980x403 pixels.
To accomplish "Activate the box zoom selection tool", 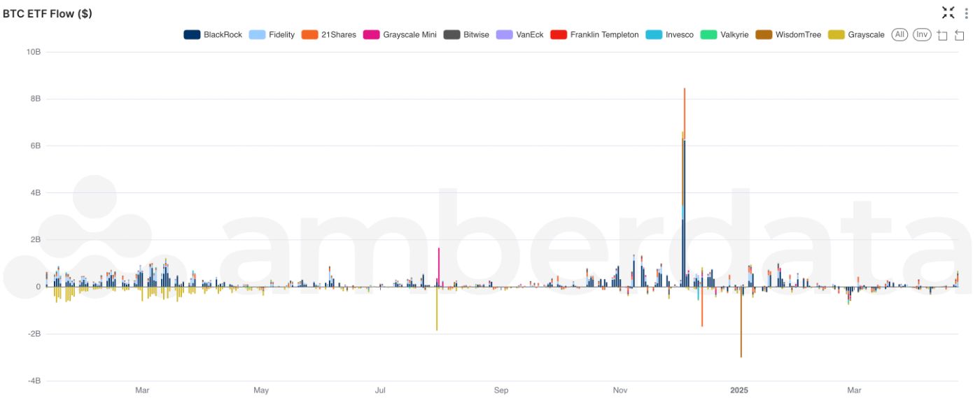I will [x=942, y=33].
